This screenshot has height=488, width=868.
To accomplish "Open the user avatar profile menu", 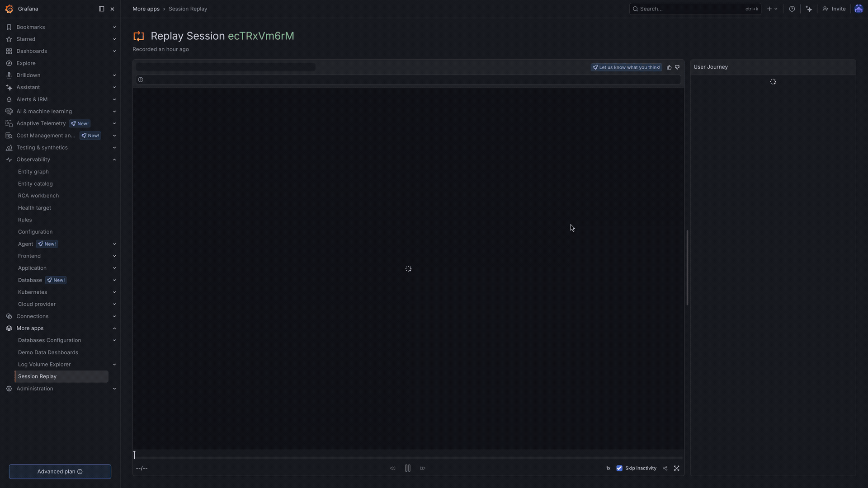I will 859,9.
